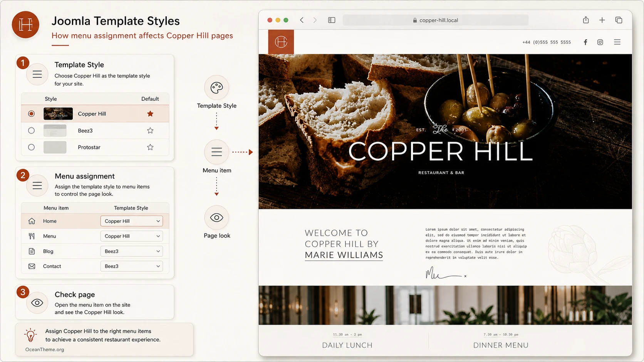644x362 pixels.
Task: Click the Protostar style name
Action: coord(89,147)
